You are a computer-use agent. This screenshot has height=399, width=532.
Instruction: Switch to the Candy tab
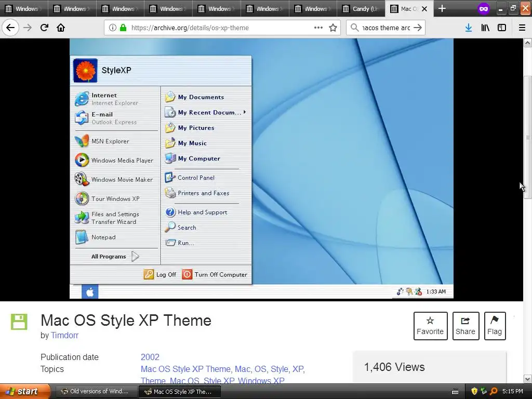[x=361, y=8]
